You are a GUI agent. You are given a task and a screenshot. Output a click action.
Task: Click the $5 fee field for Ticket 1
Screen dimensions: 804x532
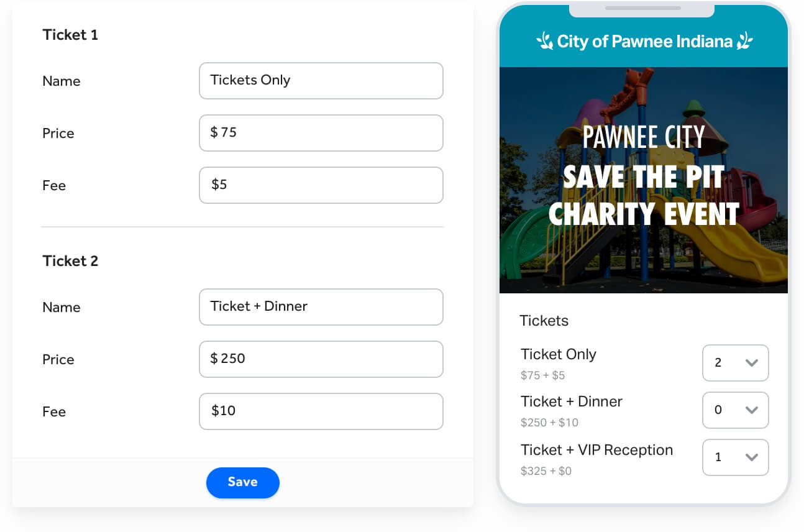click(321, 185)
